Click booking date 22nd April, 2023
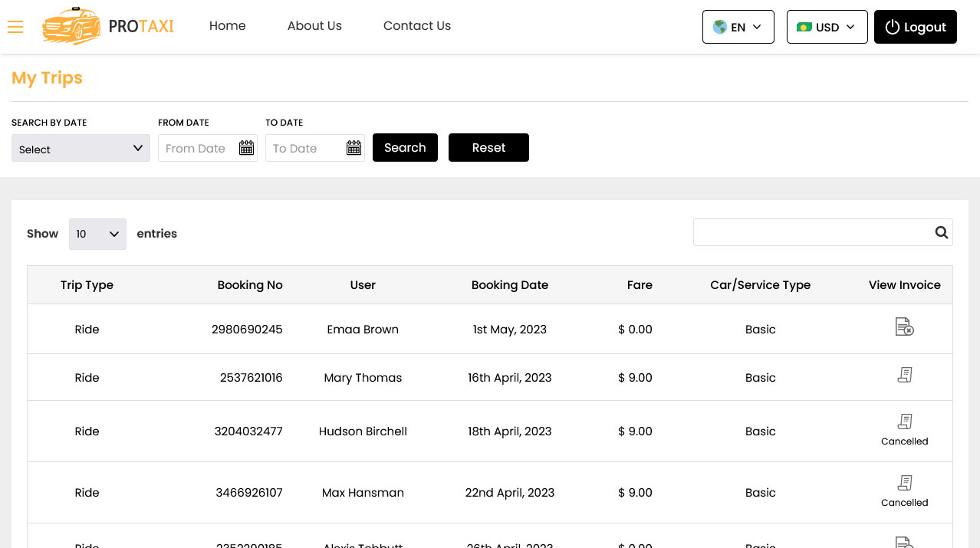The height and width of the screenshot is (548, 980). [510, 493]
